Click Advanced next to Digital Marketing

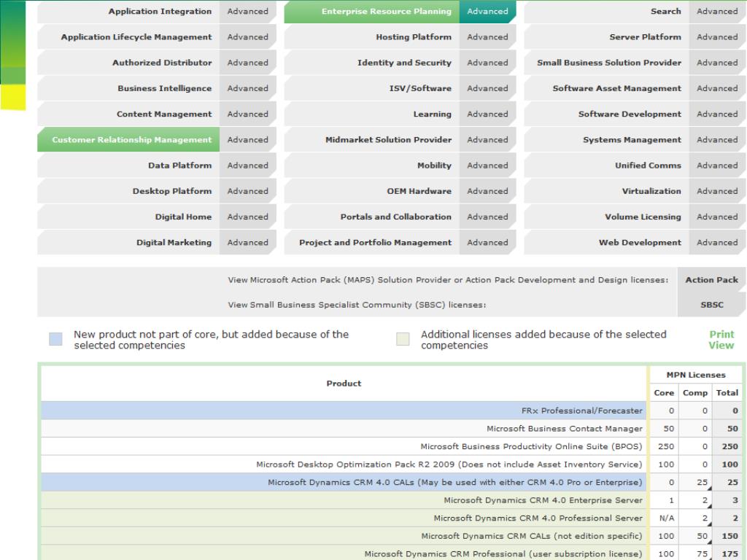(x=248, y=243)
